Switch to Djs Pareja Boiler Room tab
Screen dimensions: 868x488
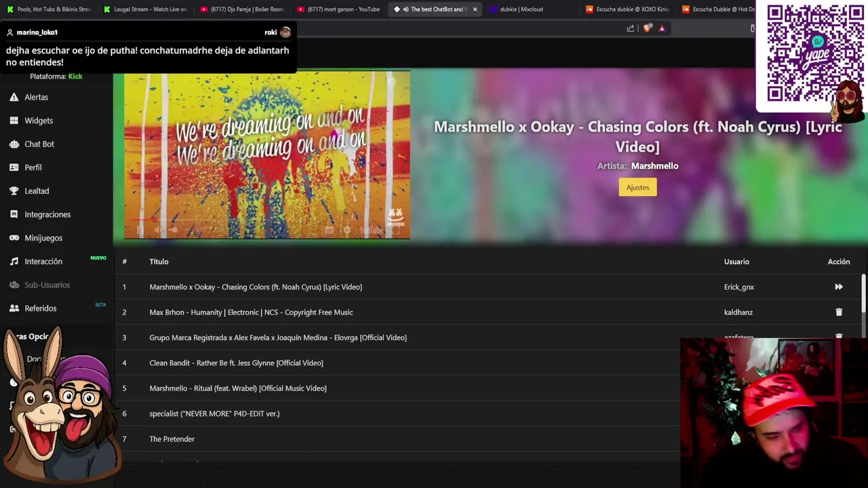tap(242, 9)
